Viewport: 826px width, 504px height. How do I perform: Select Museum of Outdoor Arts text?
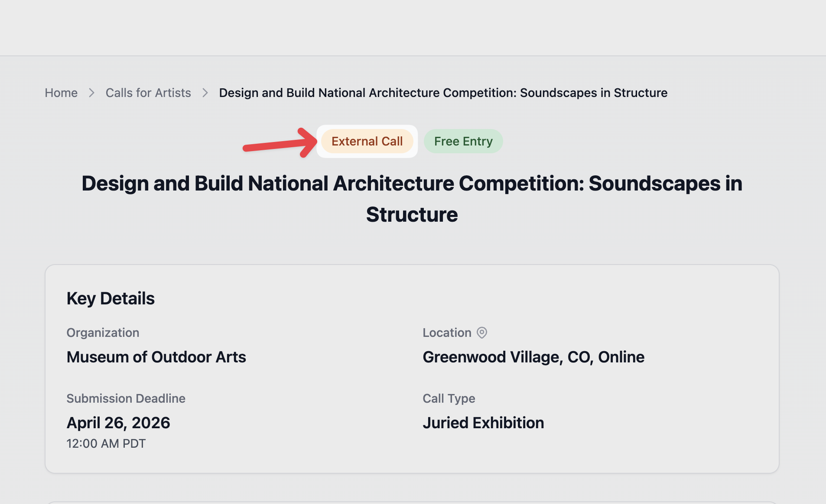click(x=156, y=357)
